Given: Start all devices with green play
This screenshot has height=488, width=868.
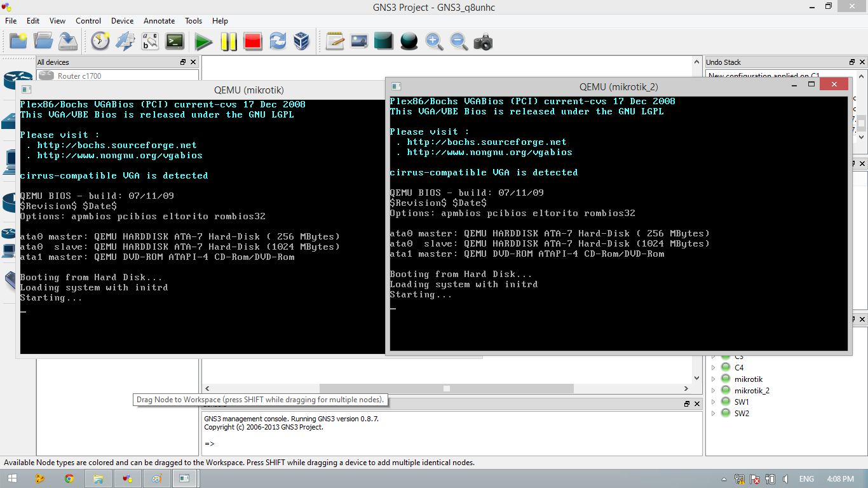Looking at the screenshot, I should tap(203, 41).
